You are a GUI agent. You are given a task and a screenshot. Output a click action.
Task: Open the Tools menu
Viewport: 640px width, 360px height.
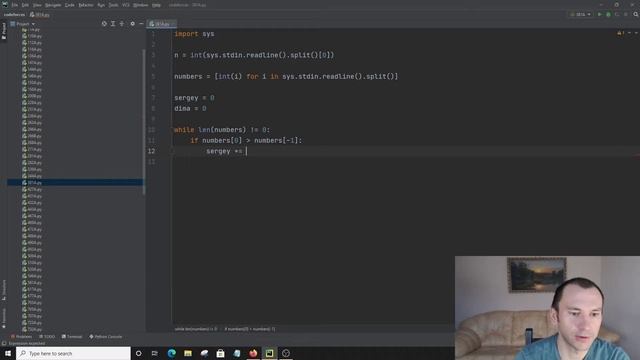[x=113, y=5]
